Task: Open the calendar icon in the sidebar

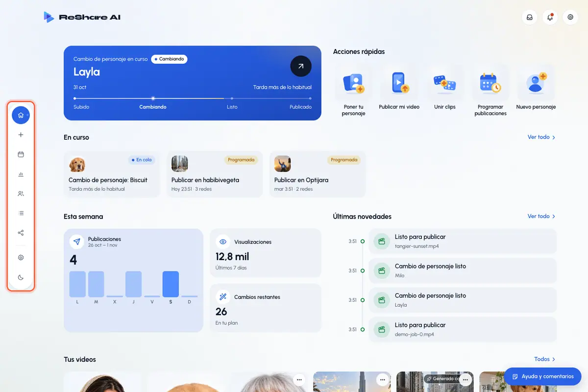Action: (x=21, y=154)
